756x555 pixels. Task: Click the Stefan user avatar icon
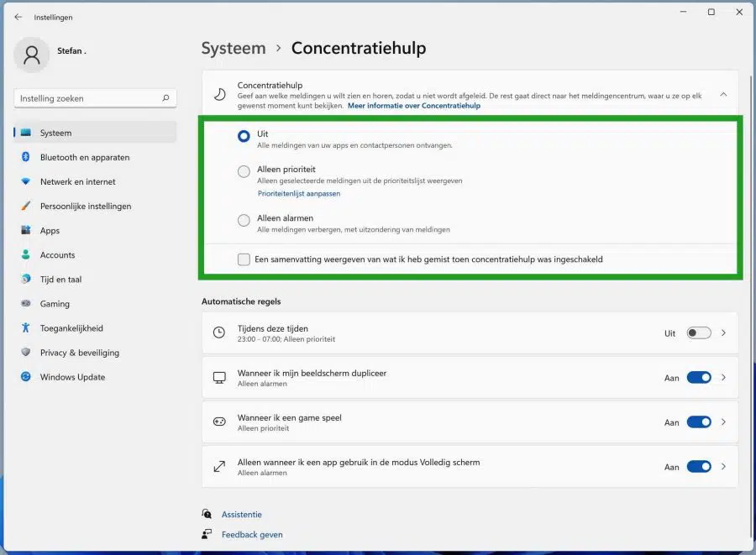pos(32,55)
